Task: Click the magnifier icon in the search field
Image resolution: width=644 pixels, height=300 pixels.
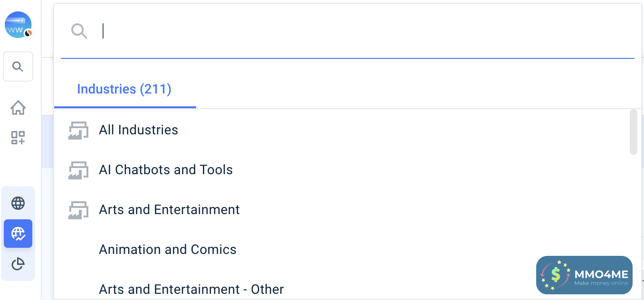Action: click(x=79, y=31)
